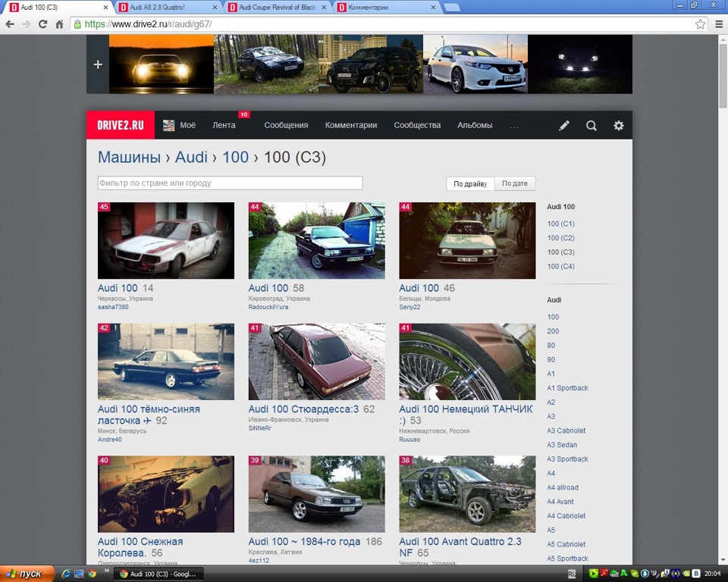
Task: Open site search magnifier icon
Action: 591,125
